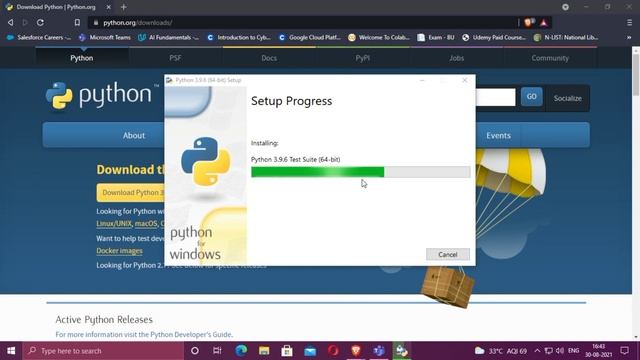This screenshot has height=360, width=640.
Task: Open the Mail app from taskbar
Action: pyautogui.click(x=310, y=351)
